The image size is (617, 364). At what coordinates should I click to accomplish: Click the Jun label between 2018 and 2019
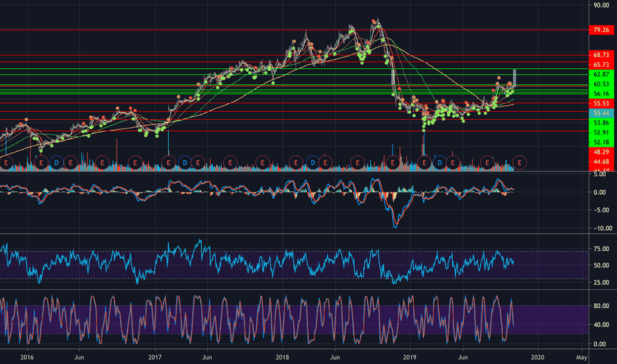335,357
